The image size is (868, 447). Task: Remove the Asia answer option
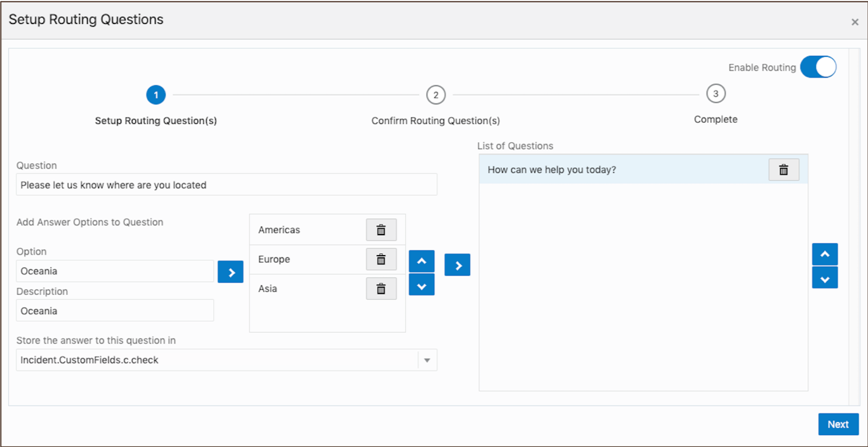point(381,288)
